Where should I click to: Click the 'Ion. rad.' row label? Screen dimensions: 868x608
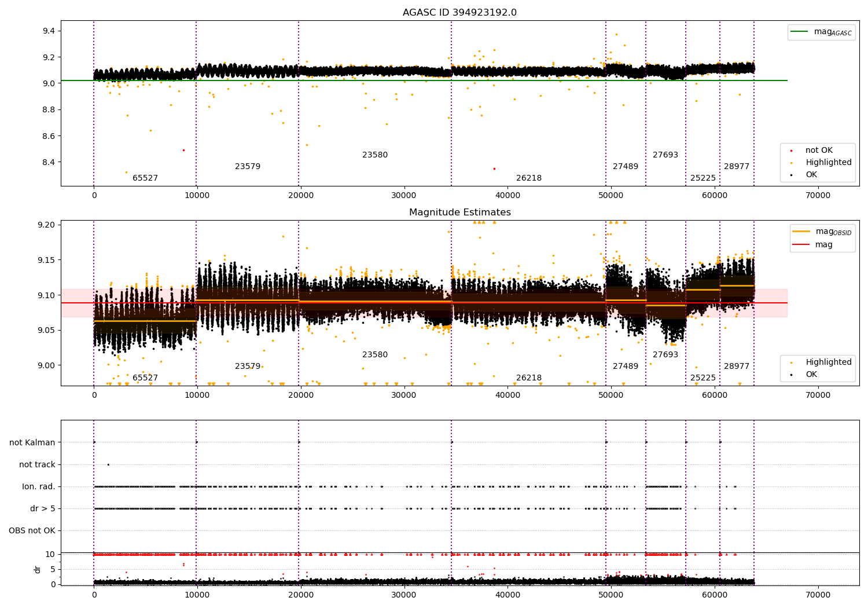(39, 487)
